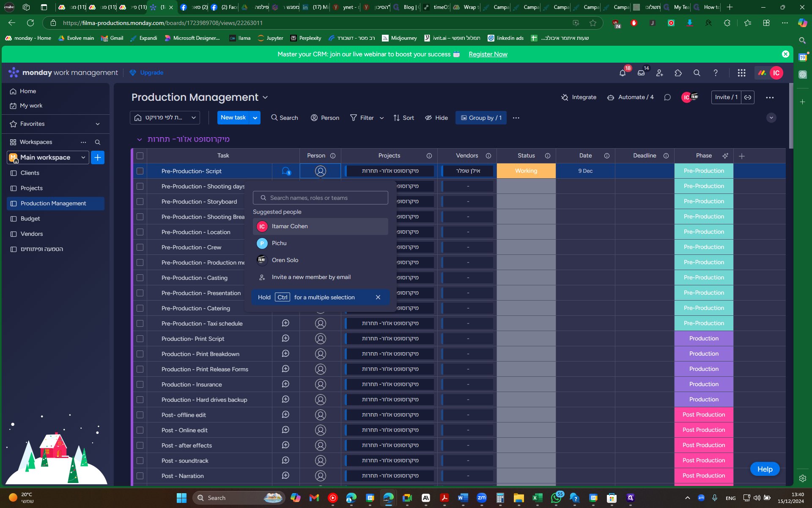This screenshot has width=812, height=508.
Task: Click Post Production phase on offline edit row
Action: [704, 415]
